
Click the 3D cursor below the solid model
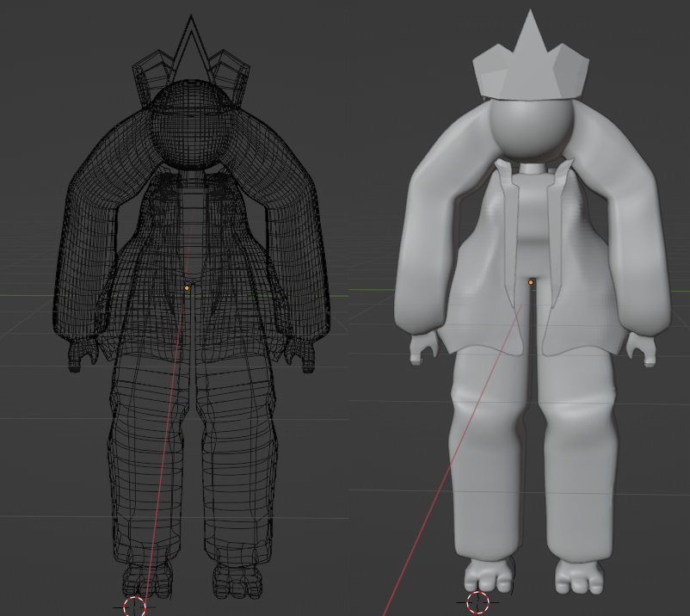(477, 602)
